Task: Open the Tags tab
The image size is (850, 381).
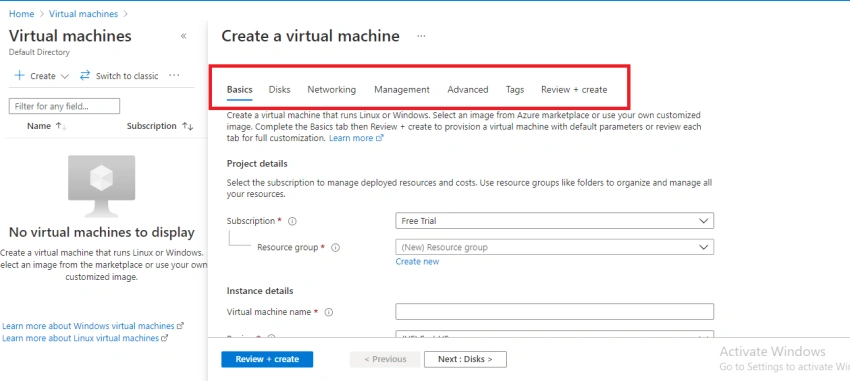Action: pyautogui.click(x=515, y=89)
